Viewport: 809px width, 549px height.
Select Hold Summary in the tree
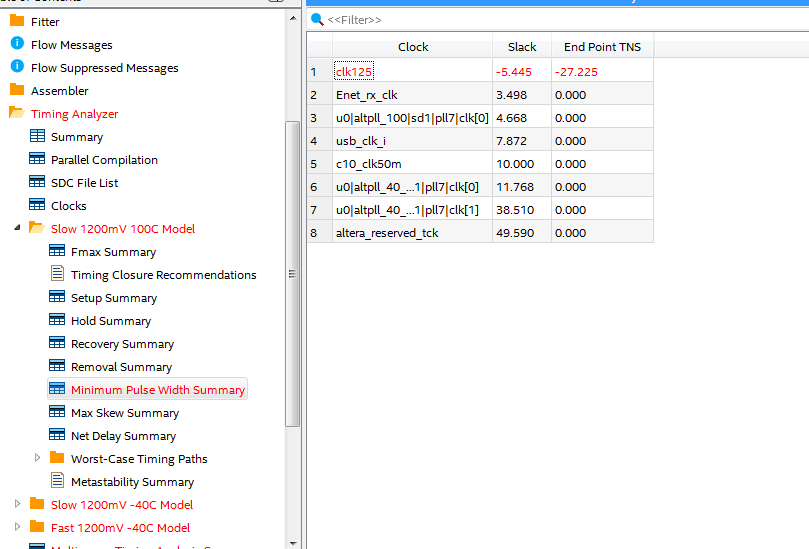[x=110, y=321]
